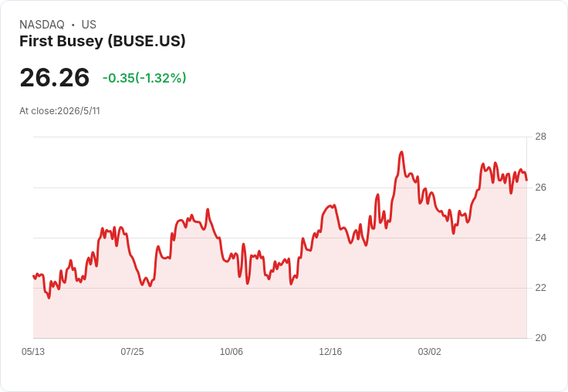Screen dimensions: 568x392
Task: Click the final point of the price line
Action: [x=526, y=180]
